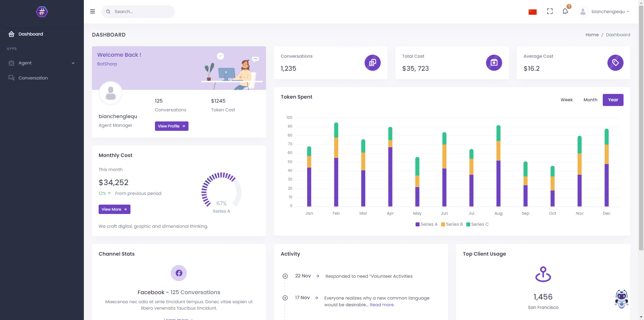The height and width of the screenshot is (320, 644).
Task: Open Dashboard in the sidebar
Action: [x=42, y=34]
